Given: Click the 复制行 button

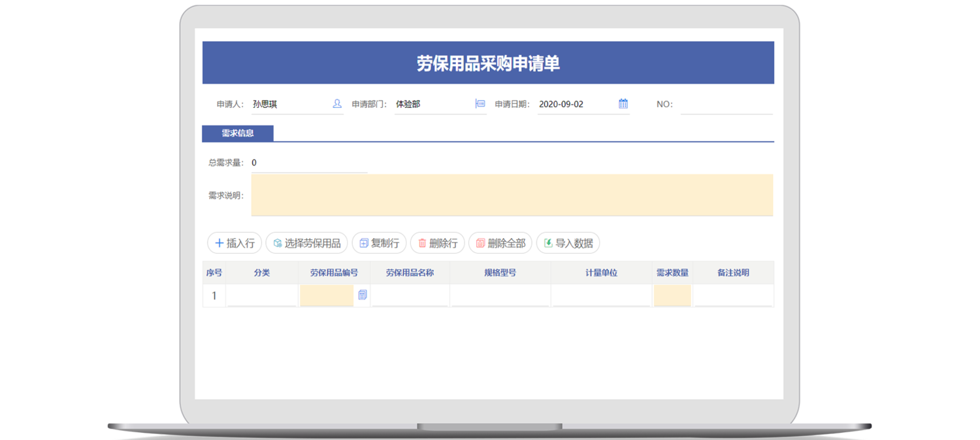Looking at the screenshot, I should [x=379, y=243].
